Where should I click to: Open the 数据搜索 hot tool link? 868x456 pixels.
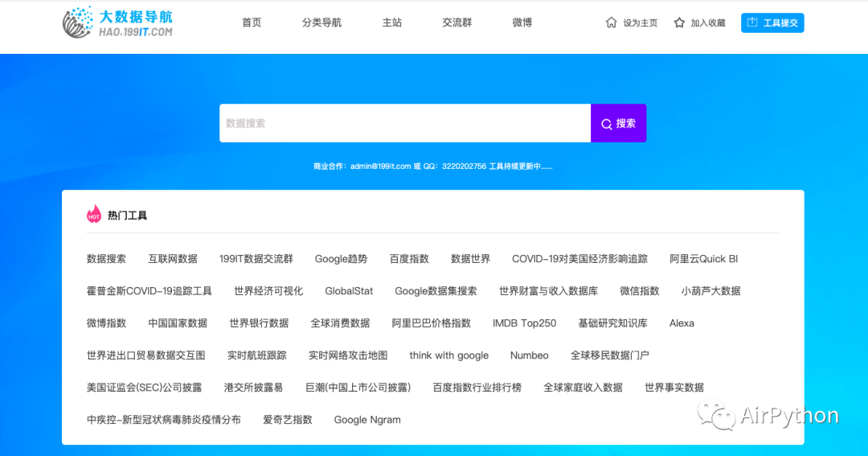106,259
